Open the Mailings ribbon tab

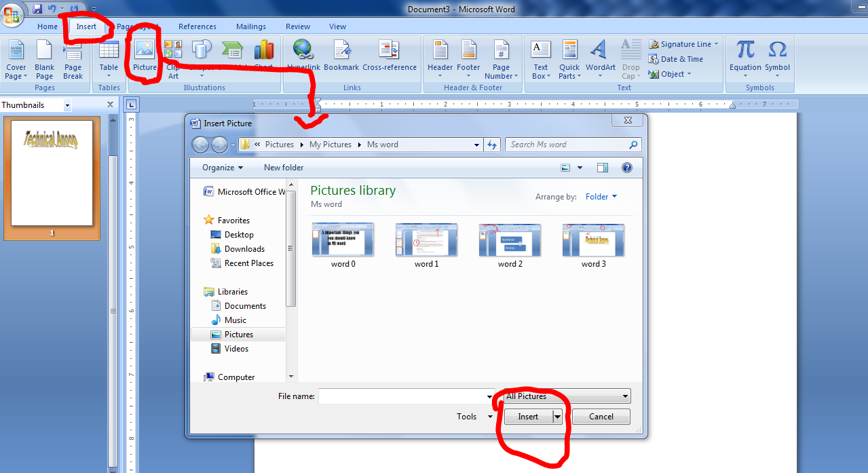click(250, 26)
